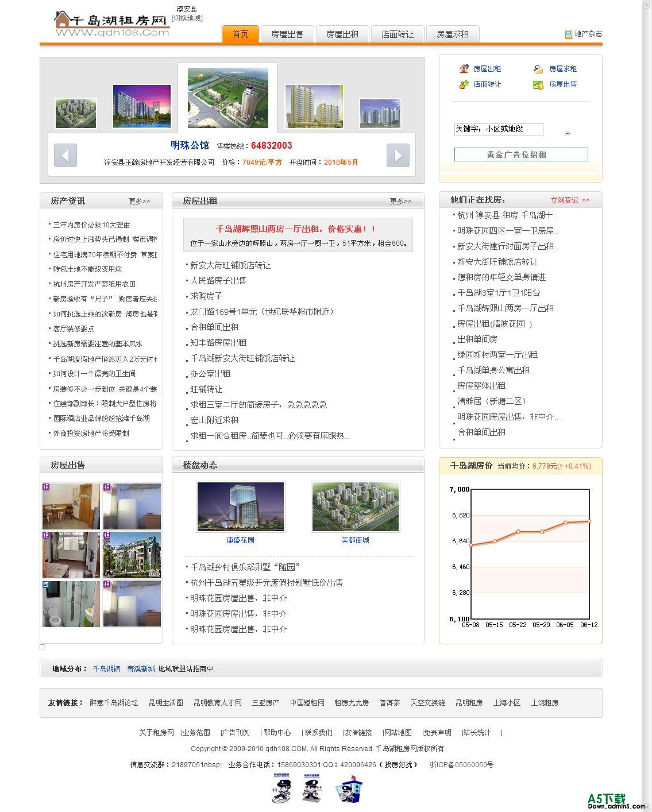Click the 关键字 search input field
The height and width of the screenshot is (812, 652).
pyautogui.click(x=499, y=129)
